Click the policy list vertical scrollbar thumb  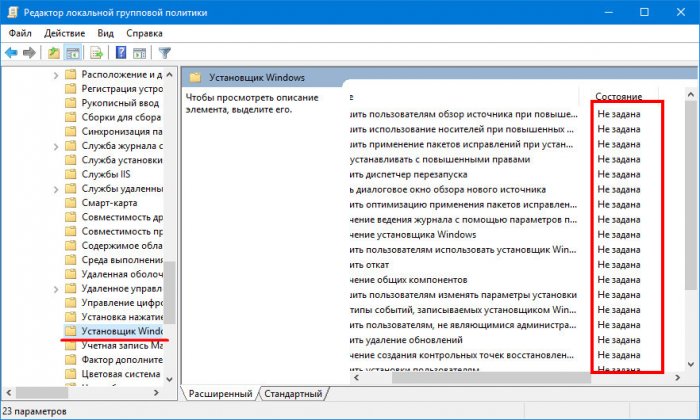691,195
